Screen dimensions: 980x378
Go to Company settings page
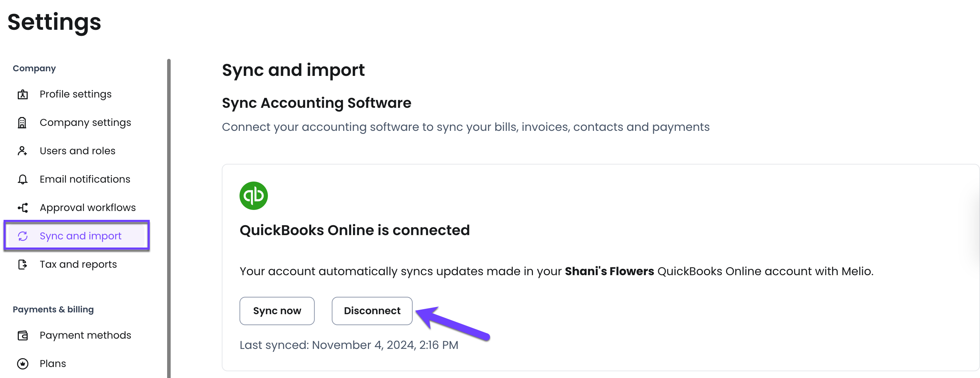coord(85,123)
